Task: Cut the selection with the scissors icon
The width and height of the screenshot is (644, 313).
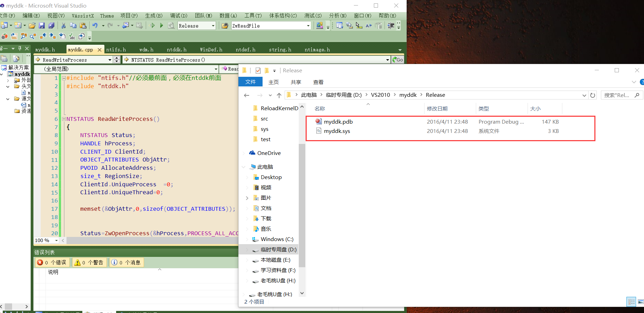Action: tap(63, 25)
